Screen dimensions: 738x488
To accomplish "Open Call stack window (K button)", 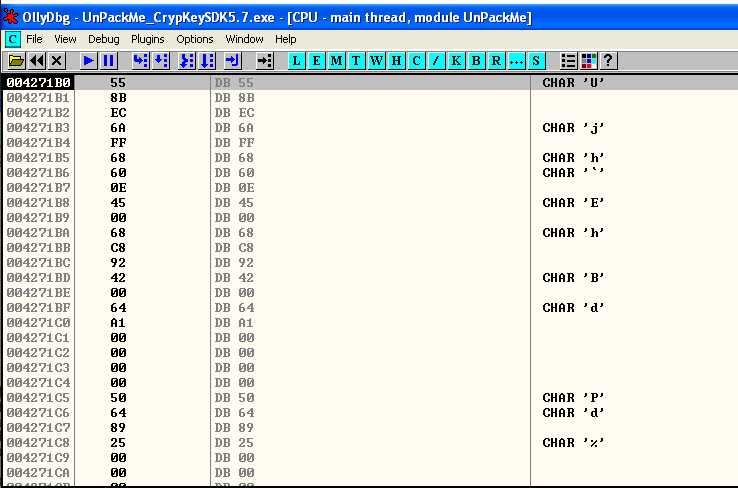I will tap(456, 61).
